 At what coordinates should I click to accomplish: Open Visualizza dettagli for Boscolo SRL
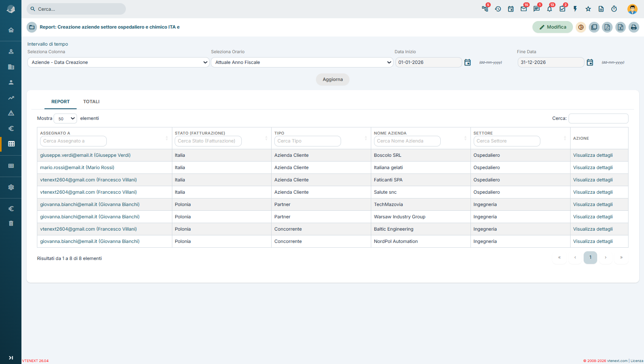coord(593,155)
